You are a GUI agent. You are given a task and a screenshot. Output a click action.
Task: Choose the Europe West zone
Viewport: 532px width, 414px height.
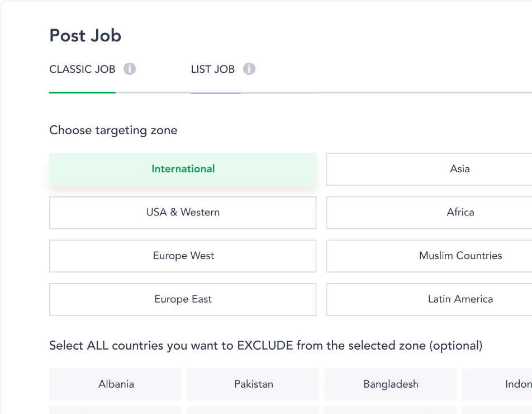click(x=183, y=256)
